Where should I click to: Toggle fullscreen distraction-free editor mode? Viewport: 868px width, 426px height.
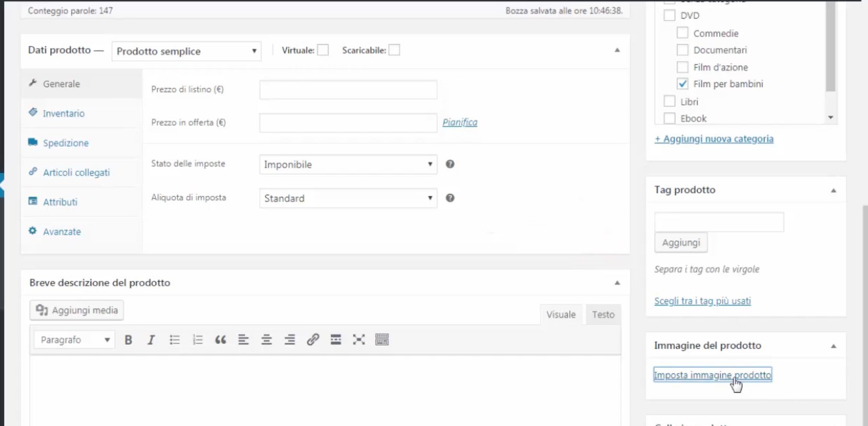[x=359, y=340]
